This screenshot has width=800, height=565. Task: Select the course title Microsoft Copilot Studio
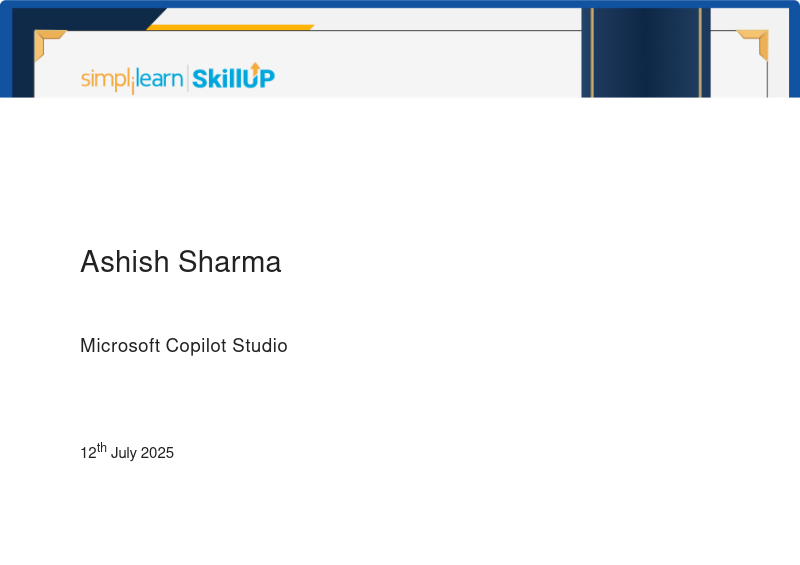coord(184,346)
